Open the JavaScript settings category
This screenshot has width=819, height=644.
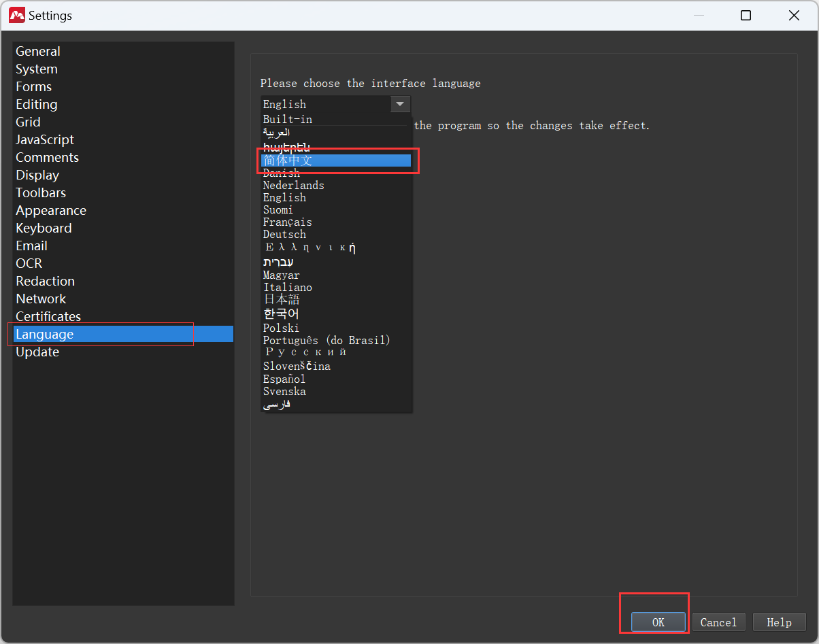click(x=45, y=140)
